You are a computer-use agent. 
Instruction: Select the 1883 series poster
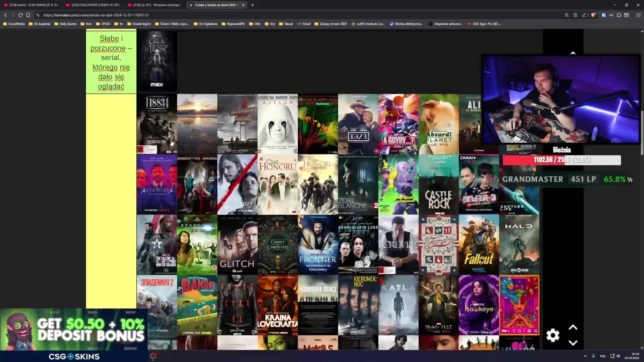(156, 124)
